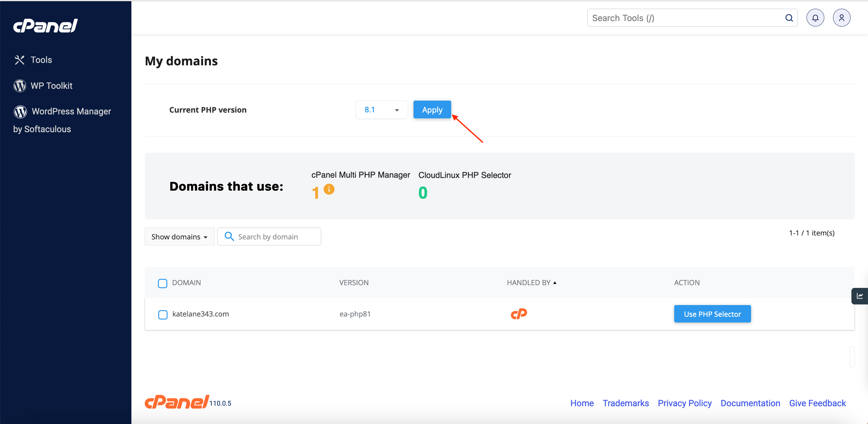The height and width of the screenshot is (424, 868).
Task: Open the PHP version 8.1 dropdown
Action: [382, 110]
